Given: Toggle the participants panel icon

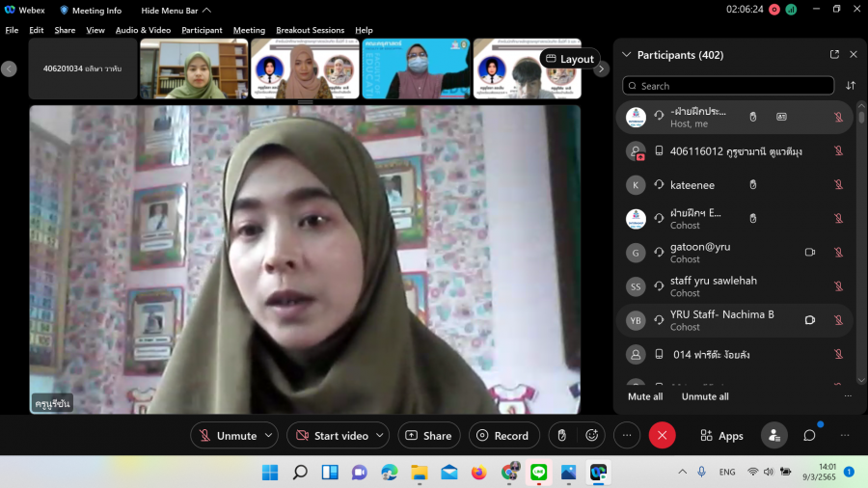Looking at the screenshot, I should pyautogui.click(x=773, y=435).
